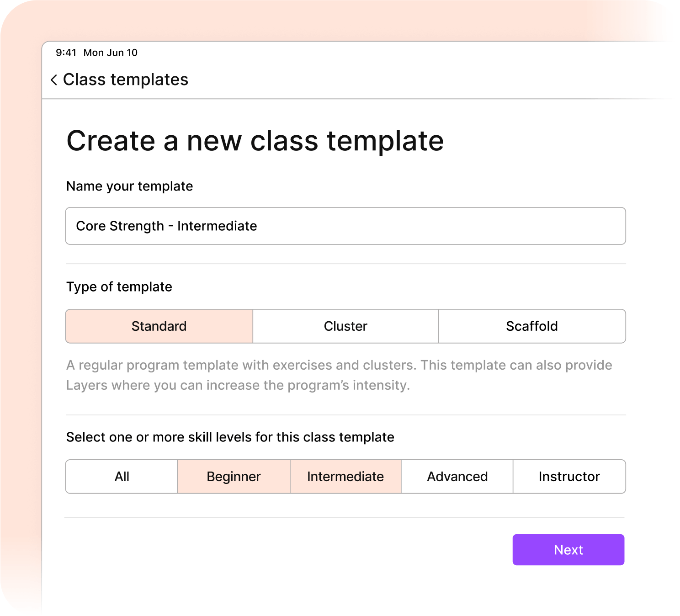Click the Class templates header title
The image size is (680, 616).
[125, 80]
